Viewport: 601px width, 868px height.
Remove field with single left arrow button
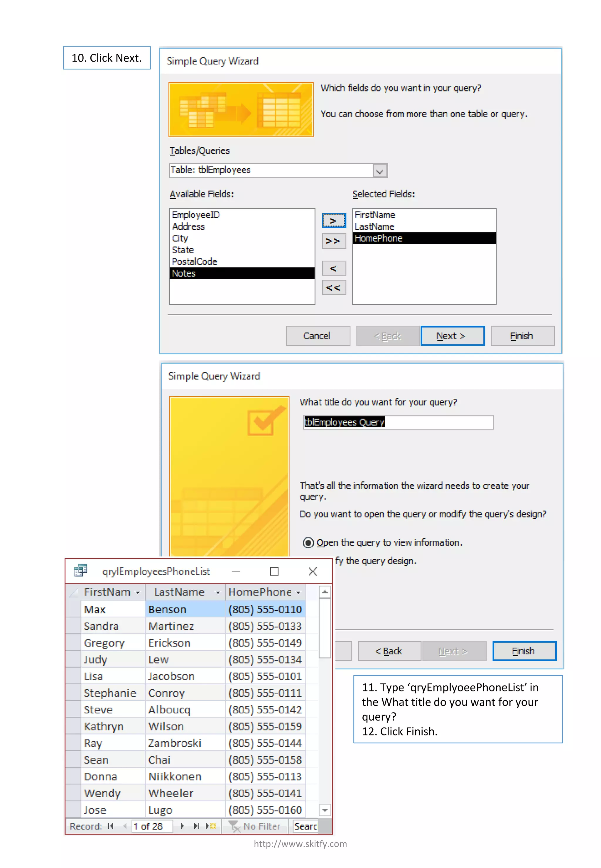334,268
